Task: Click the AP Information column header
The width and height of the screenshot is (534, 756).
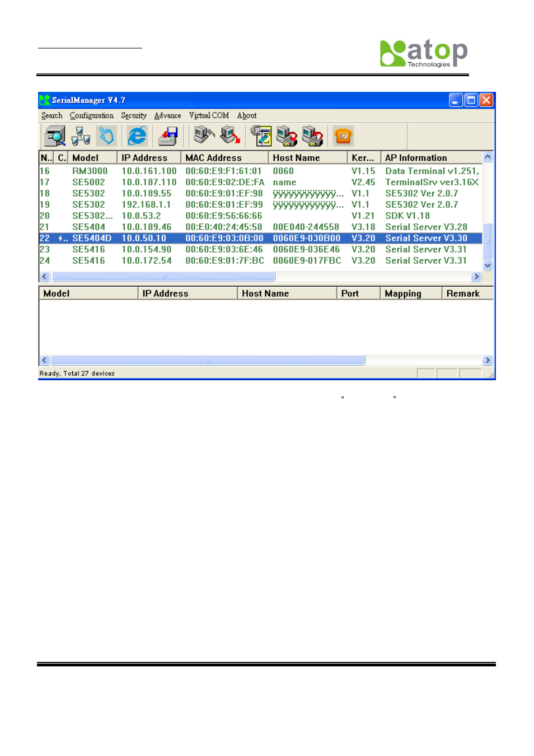Action: click(x=432, y=157)
